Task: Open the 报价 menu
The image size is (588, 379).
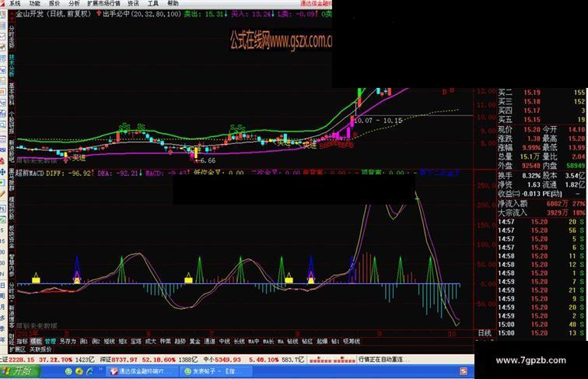Action: point(54,3)
